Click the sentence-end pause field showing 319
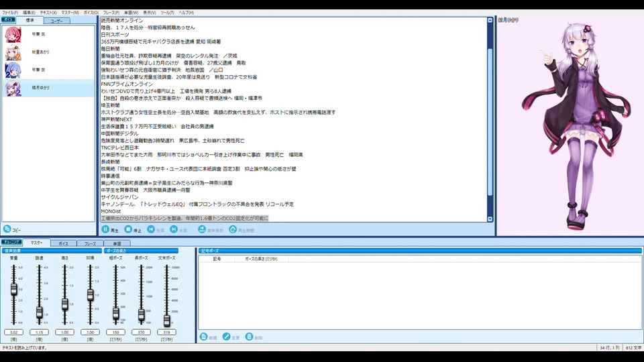 coord(167,332)
